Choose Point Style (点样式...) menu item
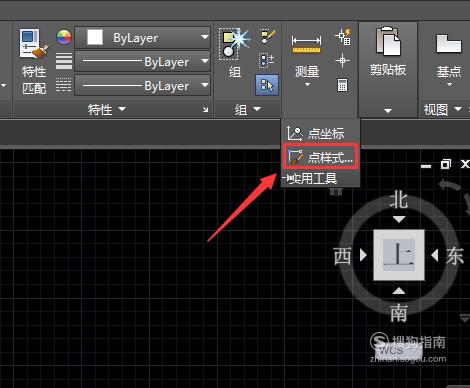 point(320,157)
